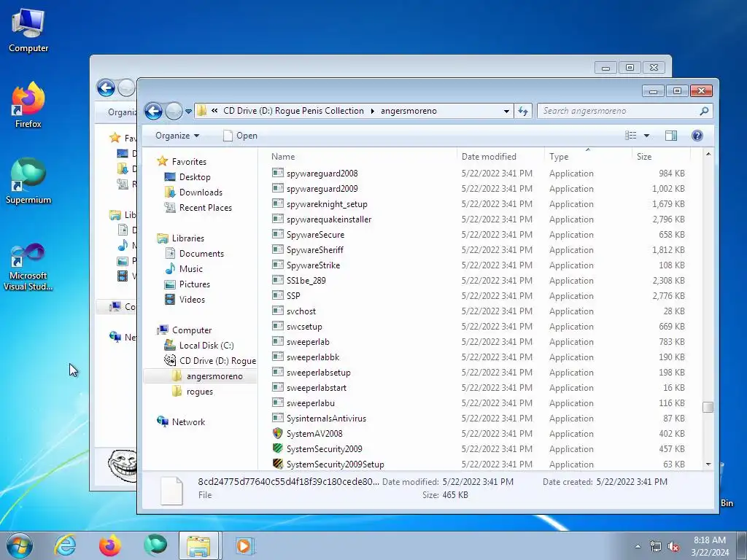Viewport: 747px width, 560px height.
Task: Click the taskbar clock showing 8:18 AM
Action: click(710, 546)
